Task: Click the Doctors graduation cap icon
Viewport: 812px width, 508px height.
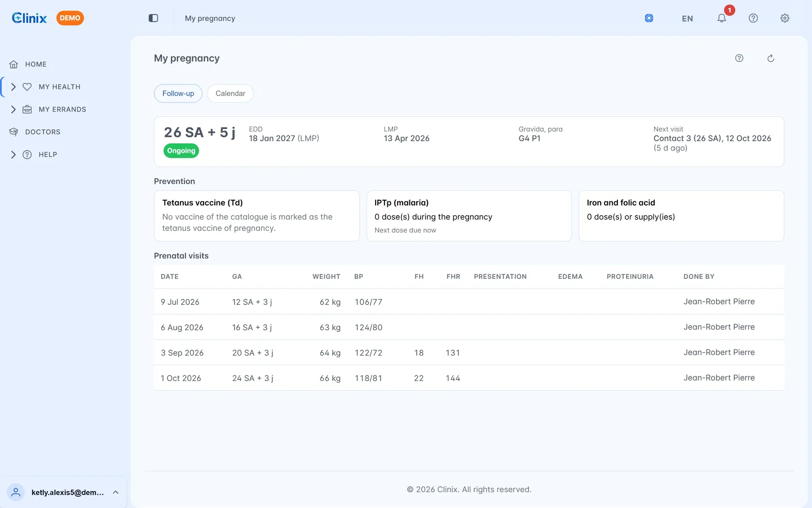Action: pos(14,132)
